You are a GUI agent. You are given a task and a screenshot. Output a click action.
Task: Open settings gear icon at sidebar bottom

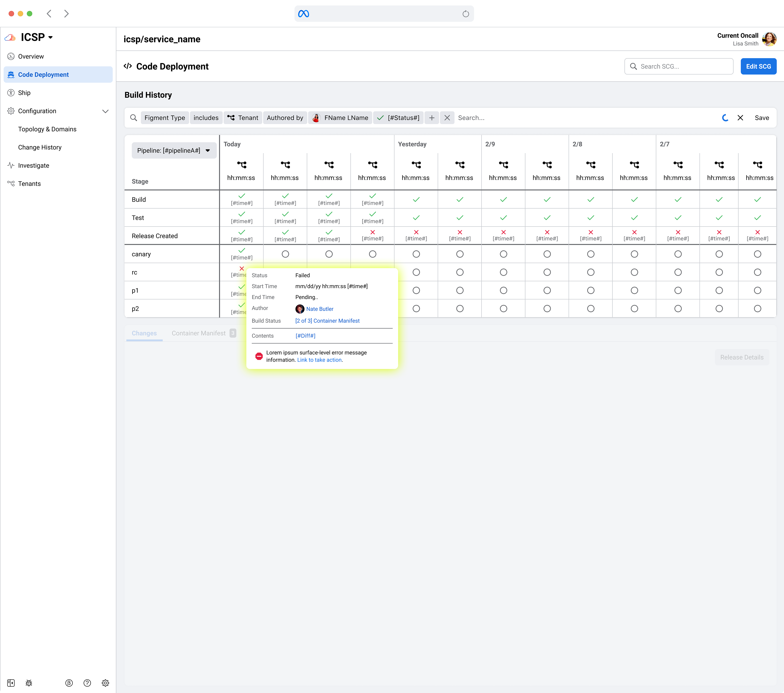[106, 683]
